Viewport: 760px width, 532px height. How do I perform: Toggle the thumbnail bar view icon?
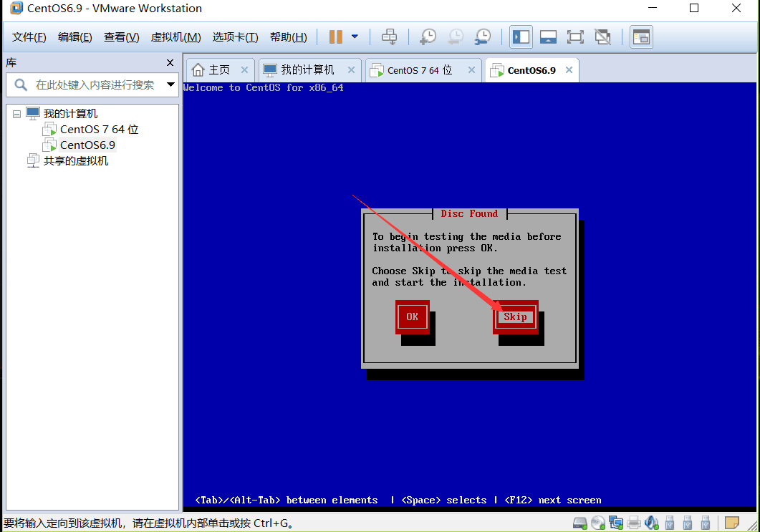[548, 37]
